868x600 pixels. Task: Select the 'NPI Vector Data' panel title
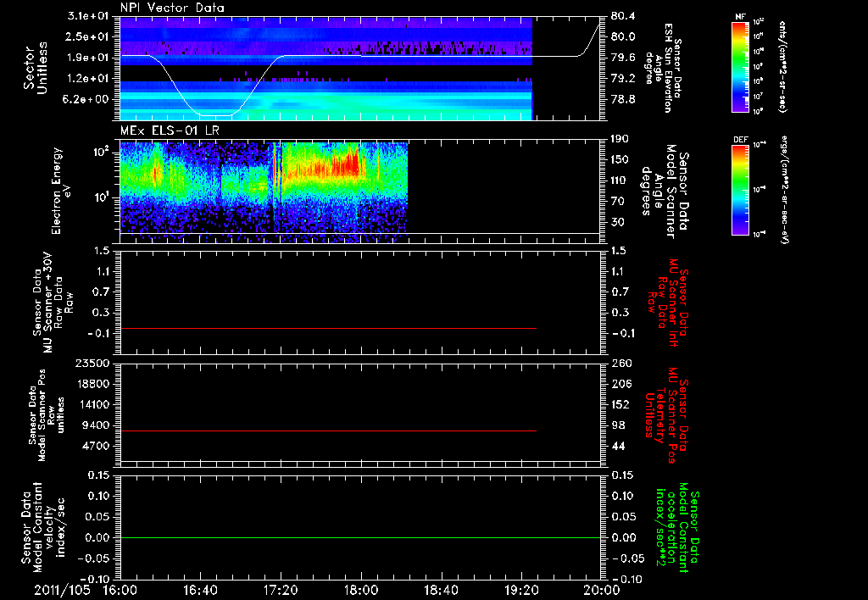click(172, 8)
